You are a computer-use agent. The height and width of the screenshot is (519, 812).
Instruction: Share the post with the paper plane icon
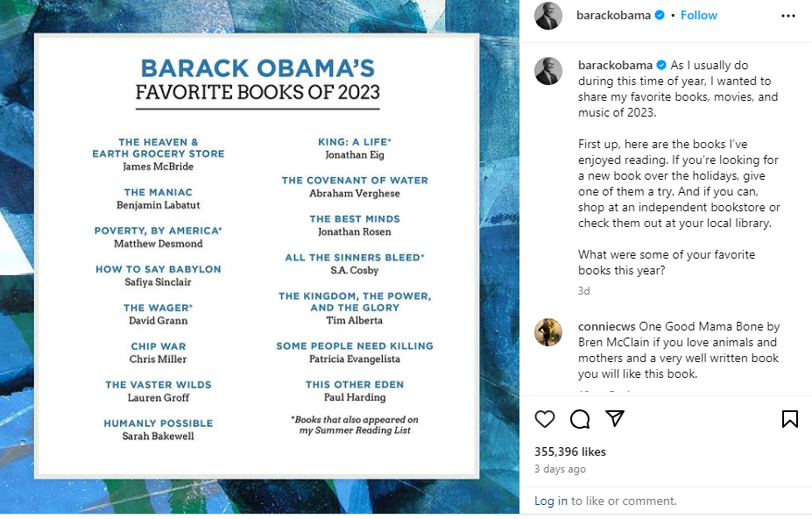point(615,418)
